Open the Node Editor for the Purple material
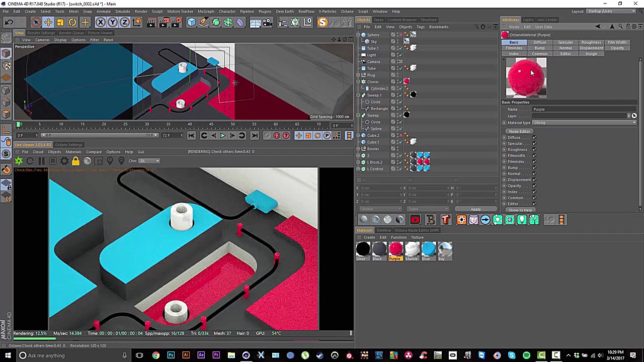Screen dimensions: 644x362 point(519,131)
